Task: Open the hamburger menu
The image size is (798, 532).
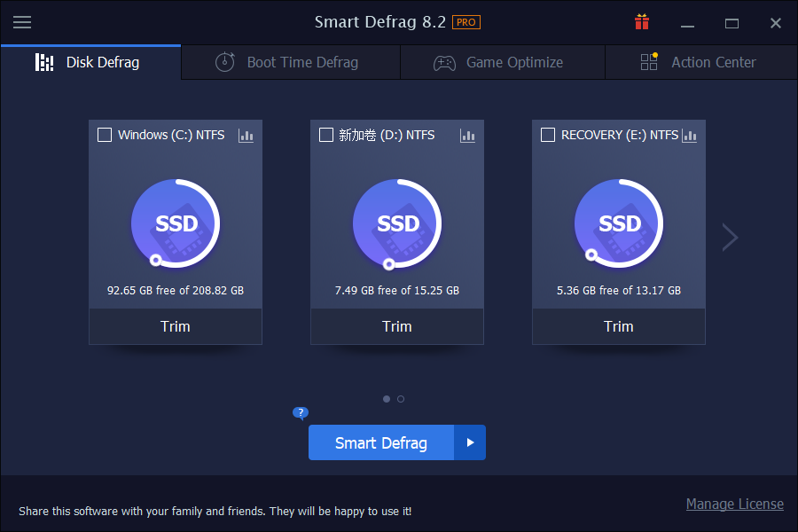Action: coord(22,22)
